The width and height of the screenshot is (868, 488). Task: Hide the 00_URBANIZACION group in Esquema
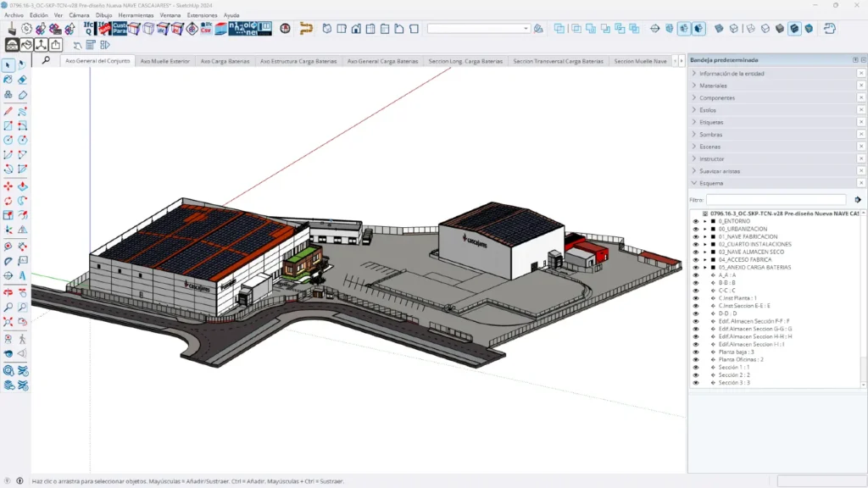[695, 228]
